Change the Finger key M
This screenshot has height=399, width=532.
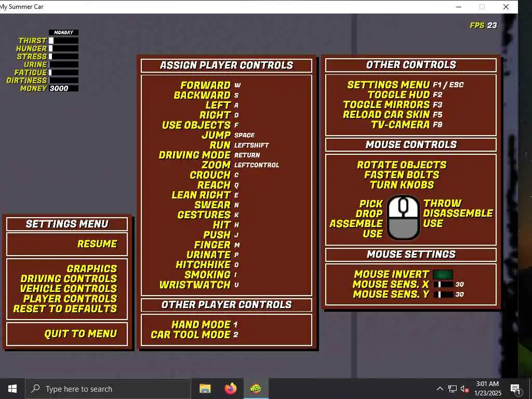coord(237,245)
